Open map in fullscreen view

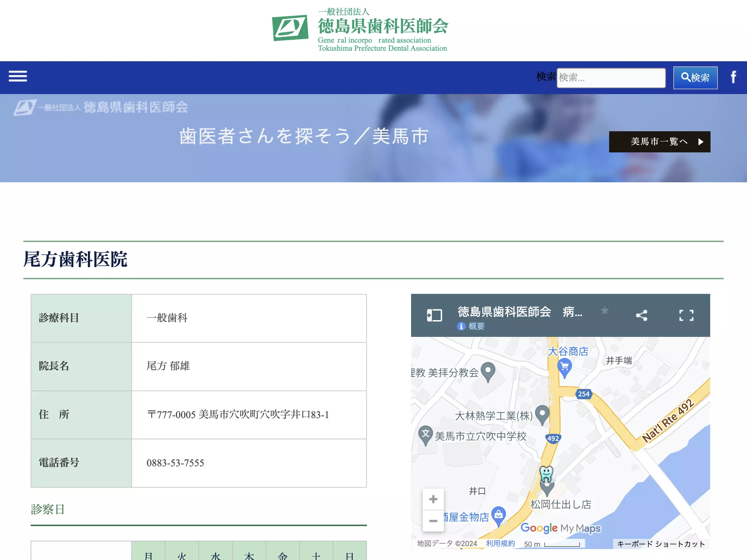686,315
